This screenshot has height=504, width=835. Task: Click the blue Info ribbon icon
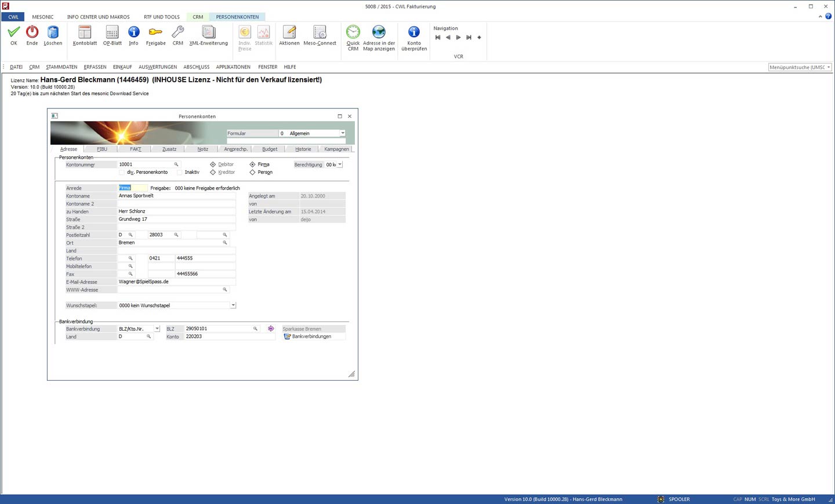(x=133, y=32)
